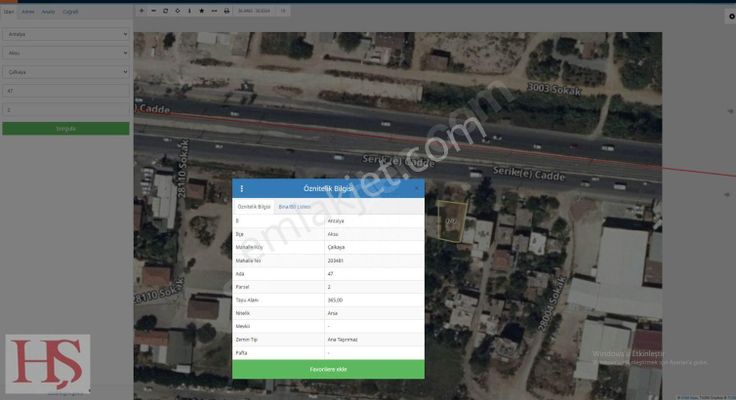Image resolution: width=736 pixels, height=400 pixels.
Task: Click the Arsa value in Nitelik row
Action: (x=332, y=313)
